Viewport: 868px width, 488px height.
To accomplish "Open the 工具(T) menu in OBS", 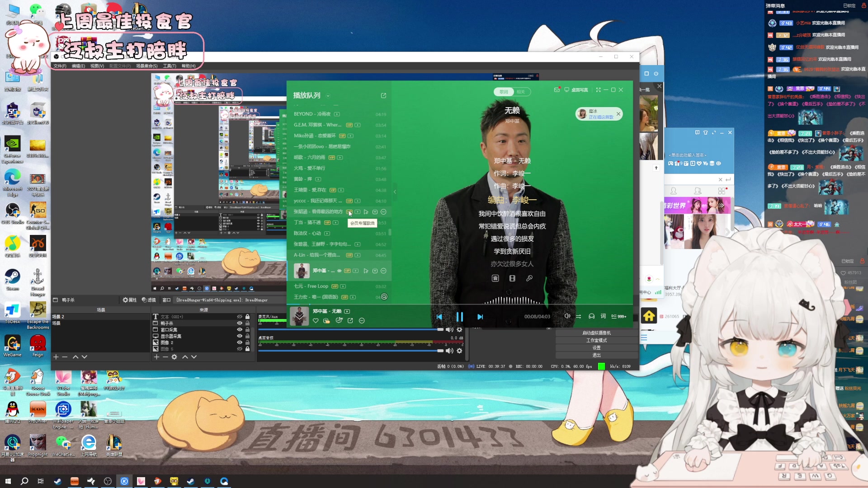I will (170, 66).
